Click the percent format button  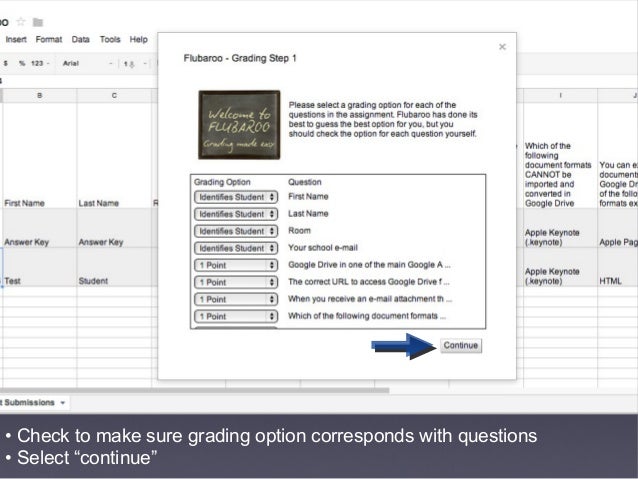click(22, 63)
